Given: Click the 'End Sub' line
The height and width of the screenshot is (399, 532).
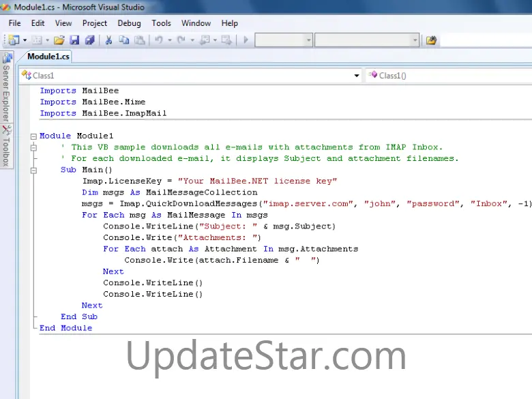Looking at the screenshot, I should tap(79, 316).
